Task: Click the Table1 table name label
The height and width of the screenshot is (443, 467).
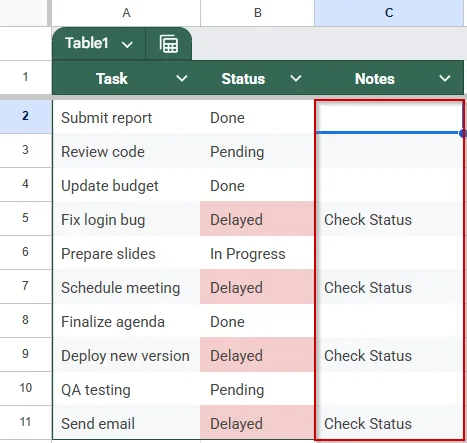Action: click(87, 43)
